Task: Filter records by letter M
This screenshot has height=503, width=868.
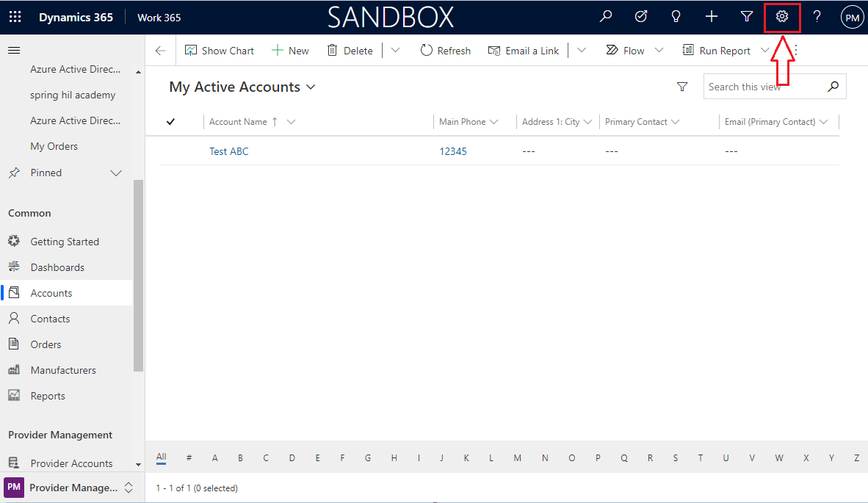Action: tap(517, 457)
